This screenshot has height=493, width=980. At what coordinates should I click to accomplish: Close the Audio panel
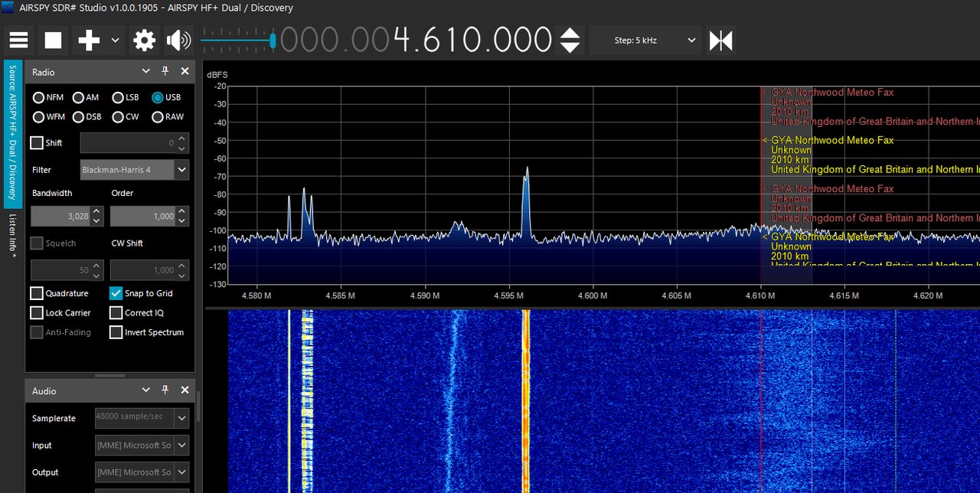(x=185, y=390)
